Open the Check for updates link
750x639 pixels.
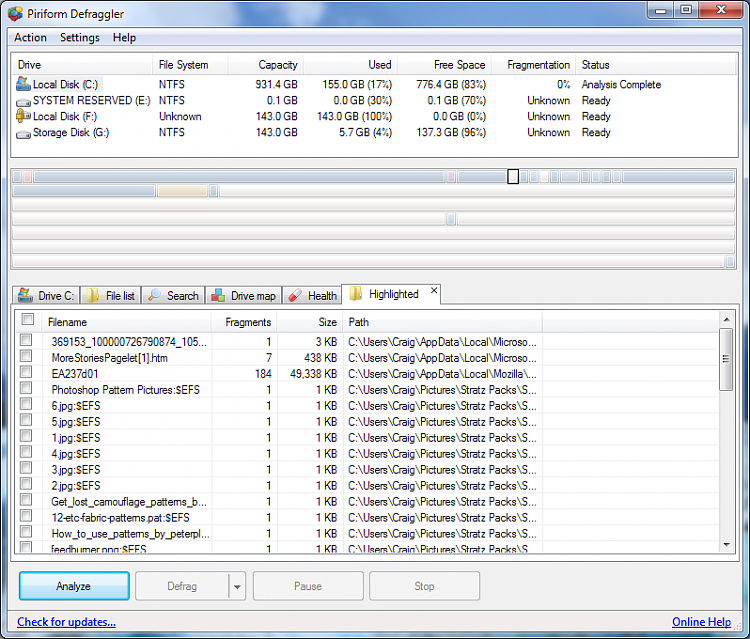click(x=66, y=622)
